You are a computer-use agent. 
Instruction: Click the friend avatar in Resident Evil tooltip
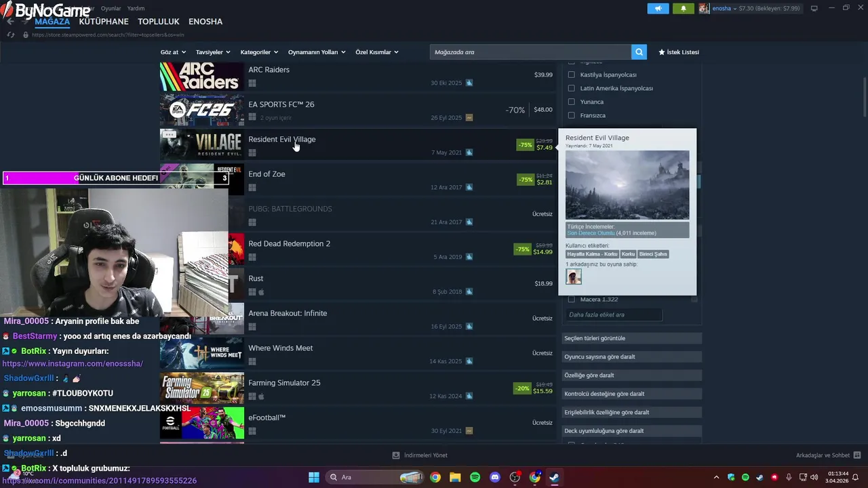coord(574,277)
